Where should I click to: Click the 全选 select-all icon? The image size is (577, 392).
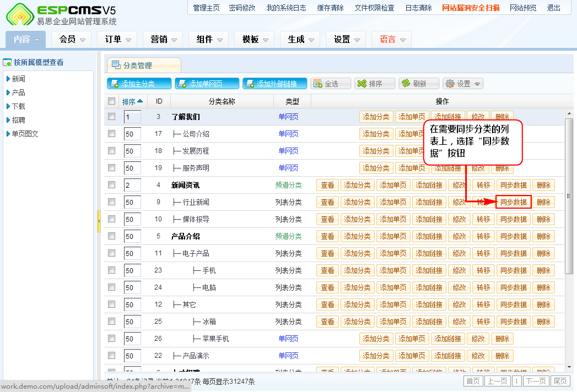point(317,84)
